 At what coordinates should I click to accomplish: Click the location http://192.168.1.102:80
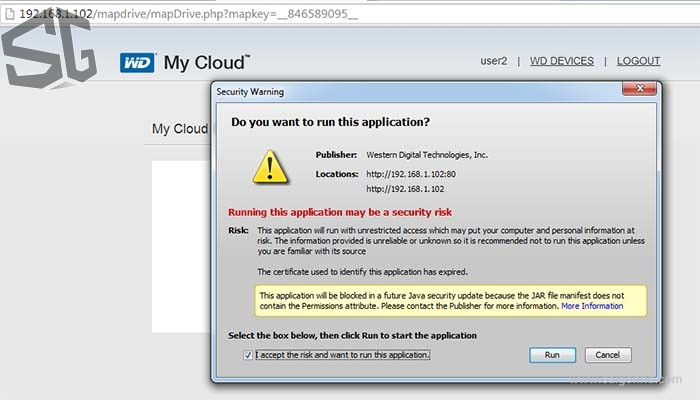[x=411, y=174]
